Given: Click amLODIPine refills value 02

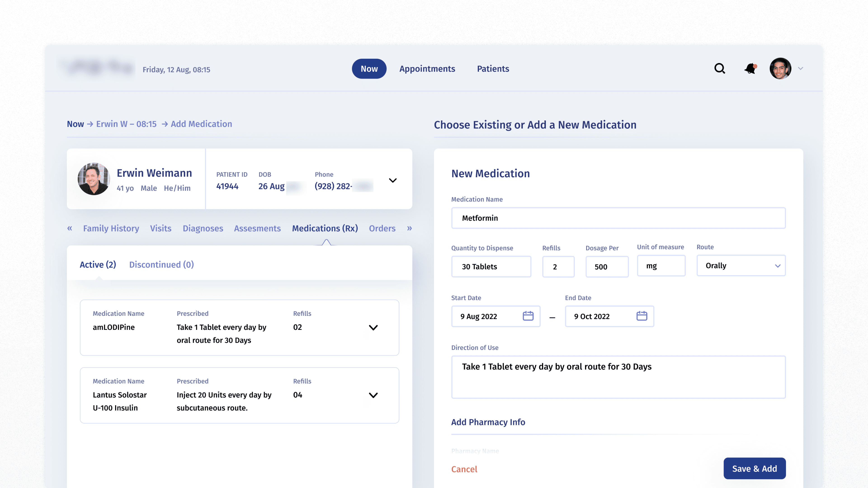Looking at the screenshot, I should pyautogui.click(x=297, y=327).
